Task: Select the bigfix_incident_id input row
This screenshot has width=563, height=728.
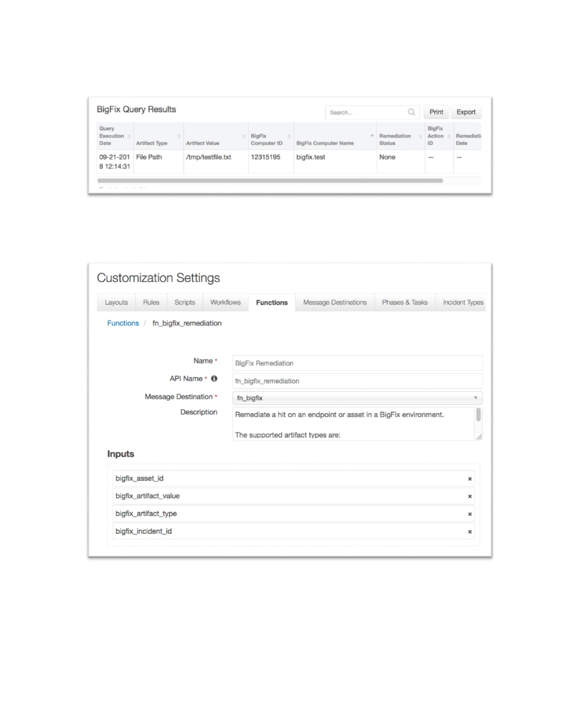Action: [x=293, y=531]
